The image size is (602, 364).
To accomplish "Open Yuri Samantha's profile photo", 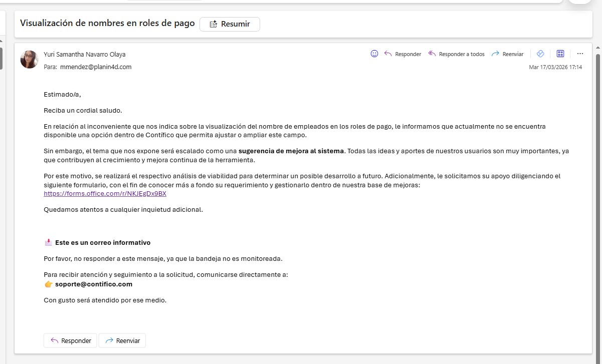I will 30,60.
